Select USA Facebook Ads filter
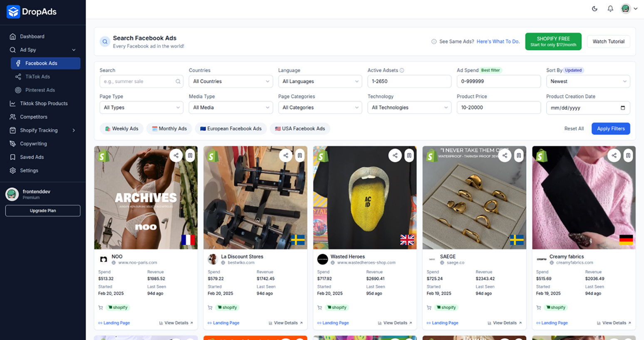644x340 pixels. click(x=300, y=128)
